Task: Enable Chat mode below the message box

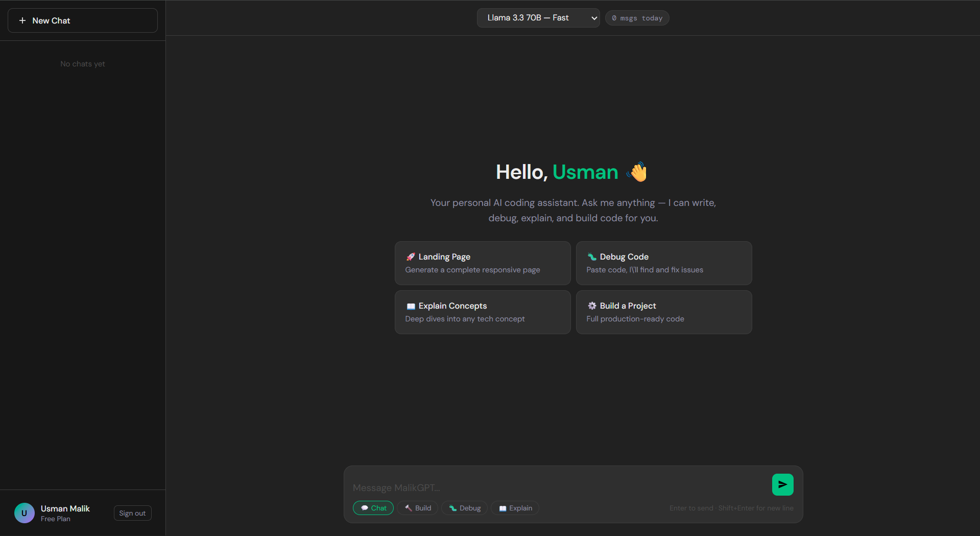Action: click(373, 508)
